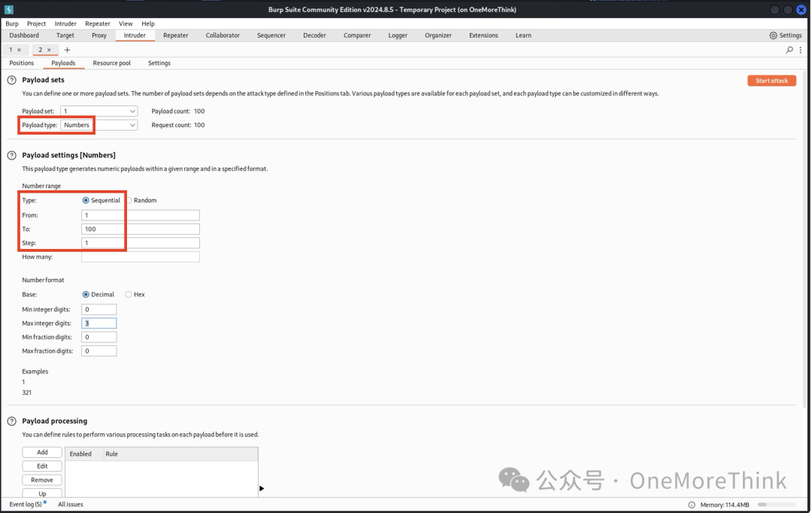Select the Hex base radio button
The image size is (812, 513).
click(x=129, y=294)
